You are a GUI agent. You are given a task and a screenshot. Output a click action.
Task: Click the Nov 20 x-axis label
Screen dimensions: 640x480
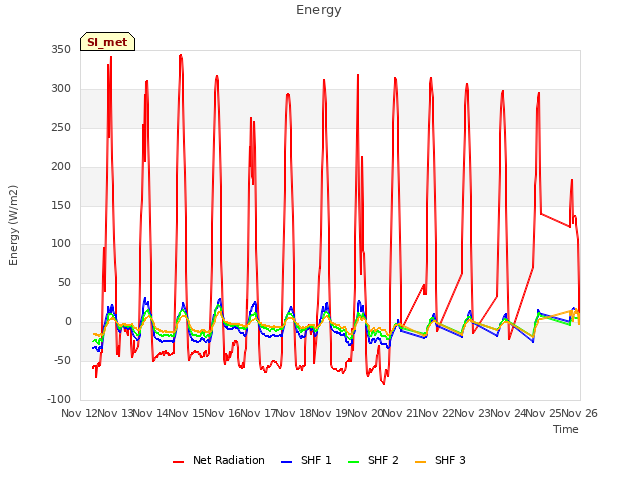coord(365,413)
